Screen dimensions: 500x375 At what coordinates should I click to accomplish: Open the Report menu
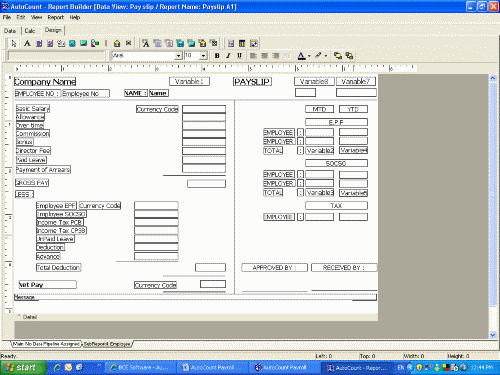pyautogui.click(x=55, y=17)
